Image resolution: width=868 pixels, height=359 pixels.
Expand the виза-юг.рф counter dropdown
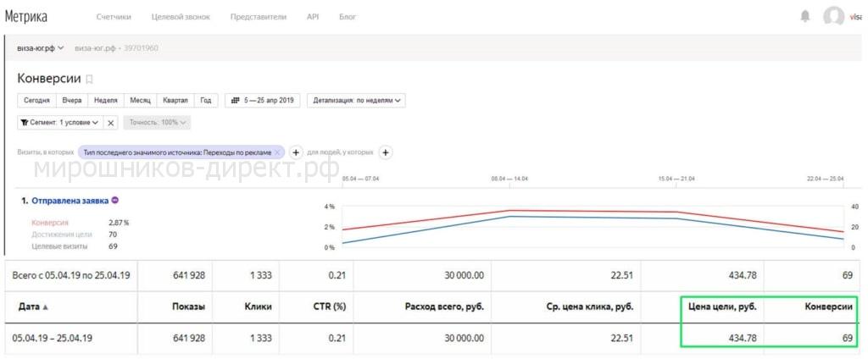pos(41,48)
